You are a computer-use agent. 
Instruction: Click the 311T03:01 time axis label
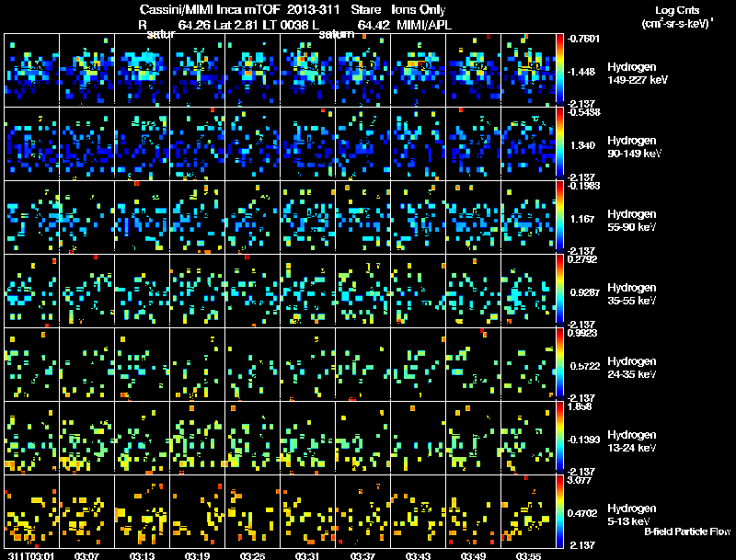(x=31, y=556)
